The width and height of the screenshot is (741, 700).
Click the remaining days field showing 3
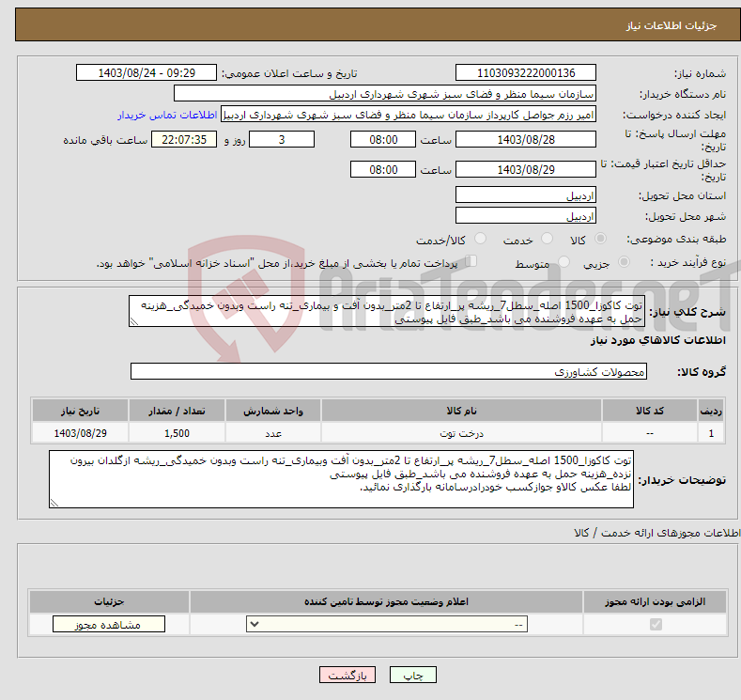pyautogui.click(x=282, y=139)
